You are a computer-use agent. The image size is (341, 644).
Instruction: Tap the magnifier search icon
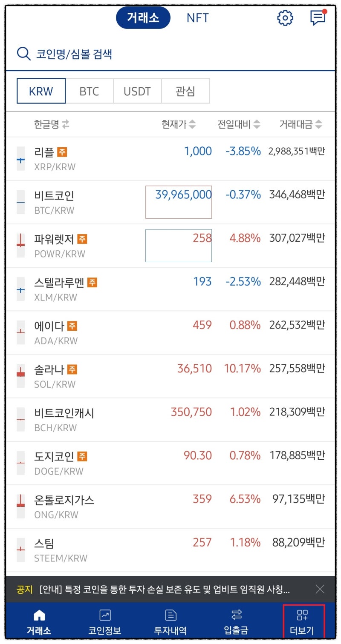(x=23, y=54)
